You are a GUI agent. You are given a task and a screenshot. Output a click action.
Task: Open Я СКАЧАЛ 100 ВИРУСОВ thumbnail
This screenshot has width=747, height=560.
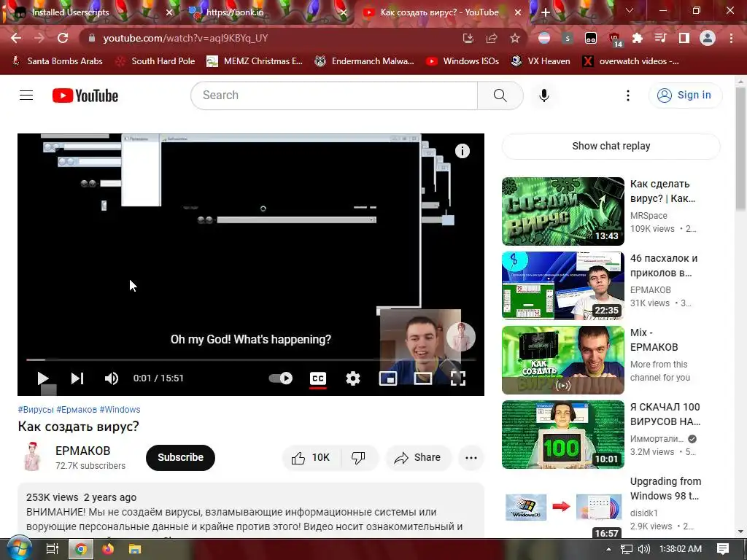pyautogui.click(x=562, y=435)
